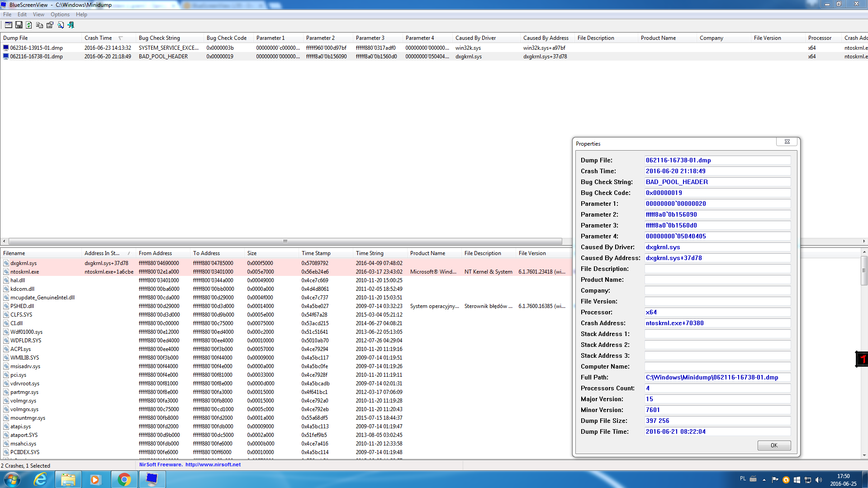Viewport: 868px width, 488px height.
Task: Click the file icon next to ACPI.sys
Action: [6, 349]
